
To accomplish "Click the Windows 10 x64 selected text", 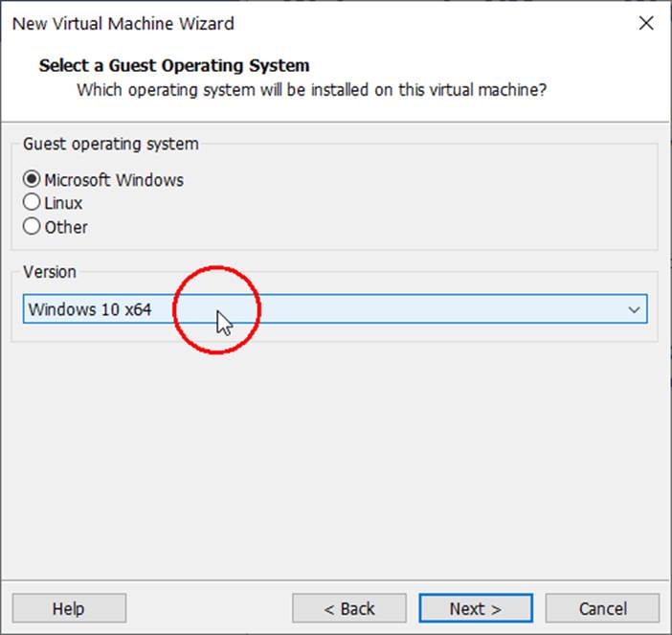I will (x=90, y=309).
